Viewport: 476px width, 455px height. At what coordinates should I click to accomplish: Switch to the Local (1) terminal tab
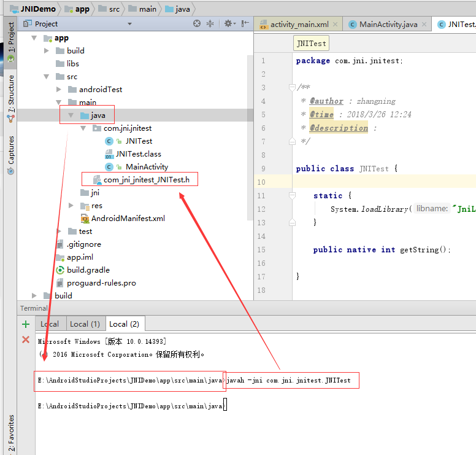click(85, 324)
